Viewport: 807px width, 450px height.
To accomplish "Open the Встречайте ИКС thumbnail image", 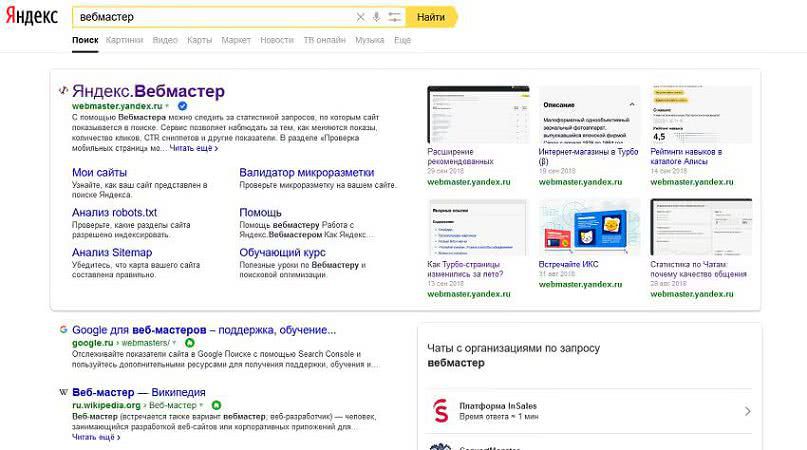I will pos(590,227).
